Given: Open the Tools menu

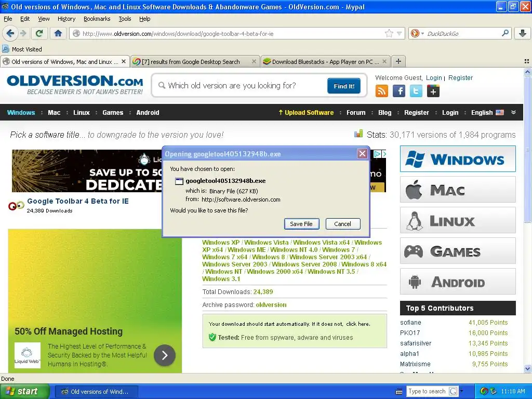Looking at the screenshot, I should [x=125, y=19].
